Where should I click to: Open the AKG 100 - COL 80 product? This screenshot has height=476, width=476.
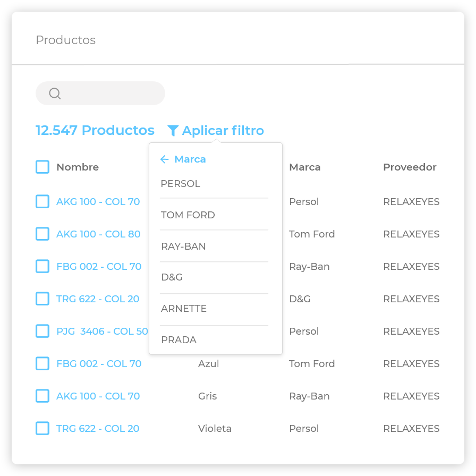coord(98,234)
